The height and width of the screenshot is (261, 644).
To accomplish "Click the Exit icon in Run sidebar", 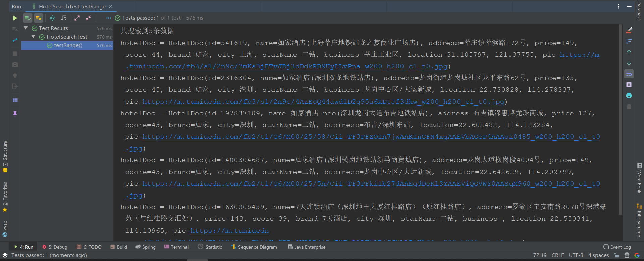I will point(15,86).
